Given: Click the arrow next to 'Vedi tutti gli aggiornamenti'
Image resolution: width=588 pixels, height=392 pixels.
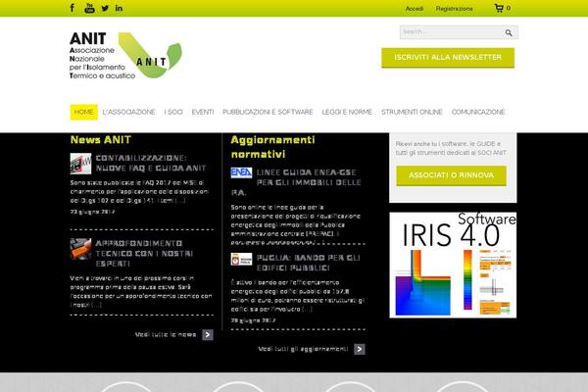Looking at the screenshot, I should pos(360,349).
